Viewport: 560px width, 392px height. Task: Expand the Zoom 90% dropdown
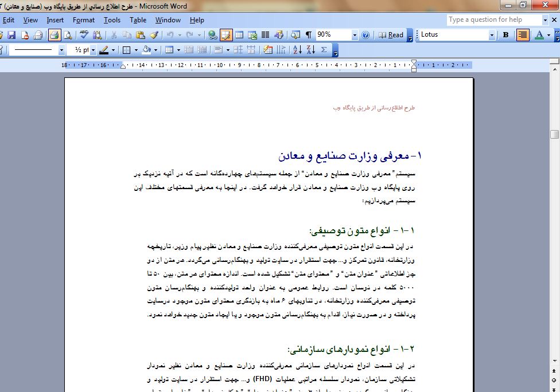(353, 35)
